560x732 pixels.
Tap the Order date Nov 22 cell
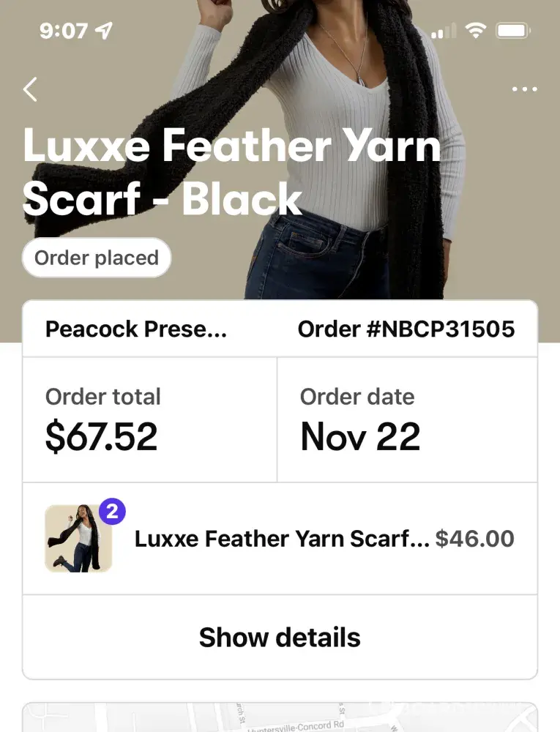click(x=407, y=419)
